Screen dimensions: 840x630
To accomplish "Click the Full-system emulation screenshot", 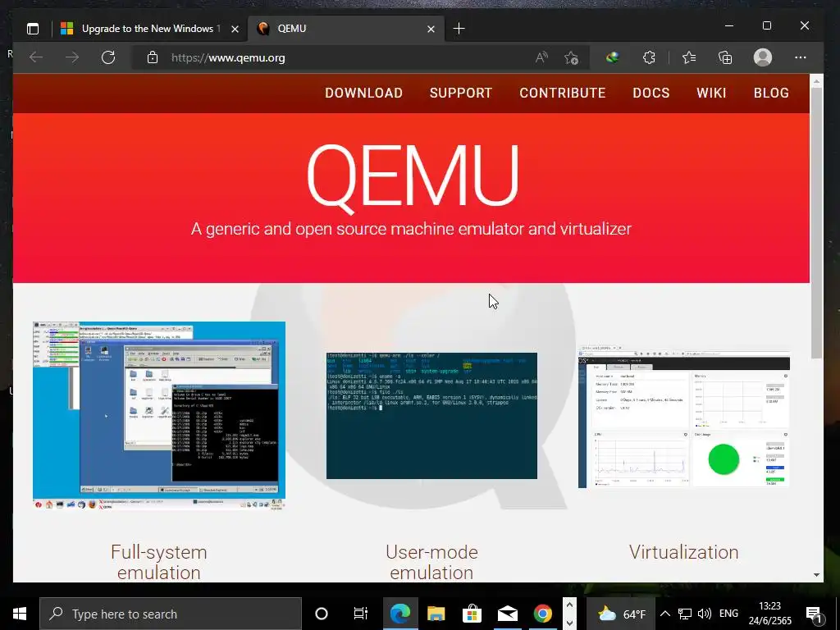I will pos(159,415).
